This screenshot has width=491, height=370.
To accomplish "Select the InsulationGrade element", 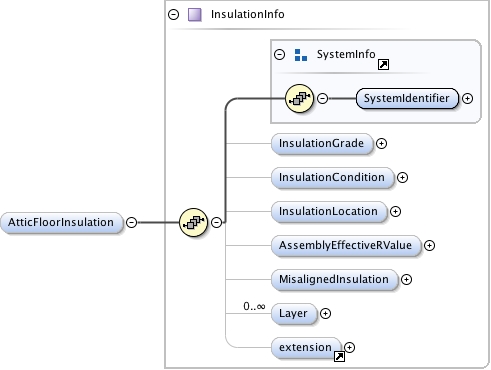I will [x=322, y=144].
